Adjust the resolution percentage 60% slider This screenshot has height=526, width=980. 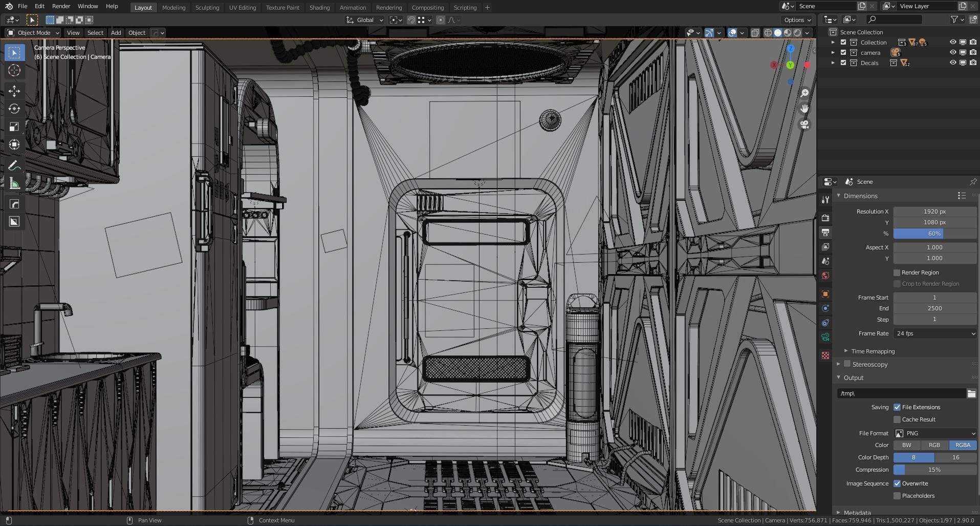[934, 234]
